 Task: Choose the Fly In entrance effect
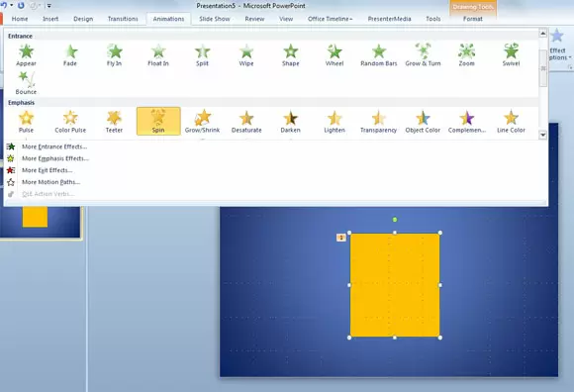click(x=114, y=54)
